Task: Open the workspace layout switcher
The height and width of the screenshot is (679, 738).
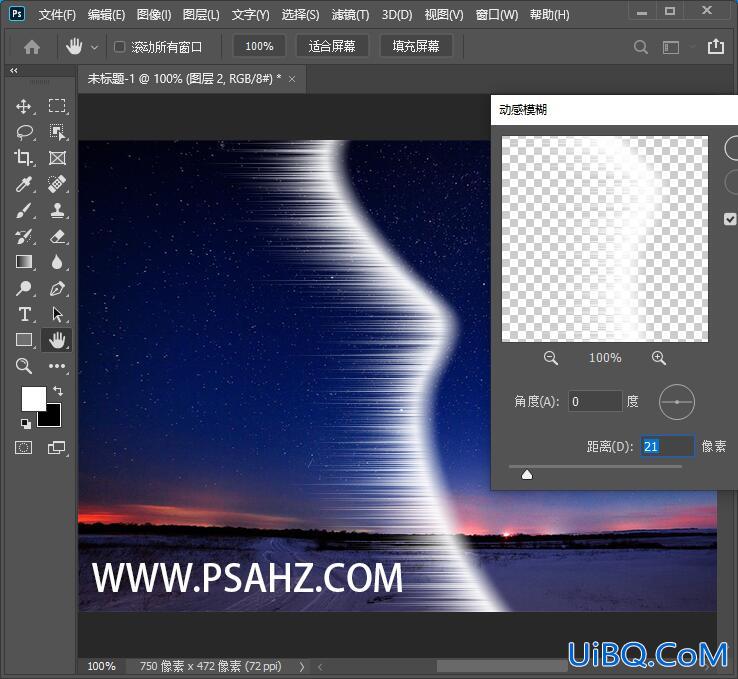Action: tap(671, 47)
